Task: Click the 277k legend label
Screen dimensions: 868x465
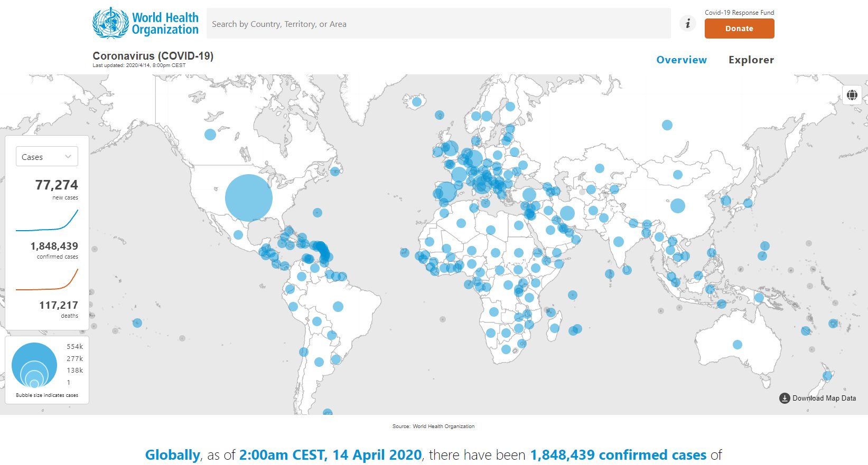Action: point(75,358)
